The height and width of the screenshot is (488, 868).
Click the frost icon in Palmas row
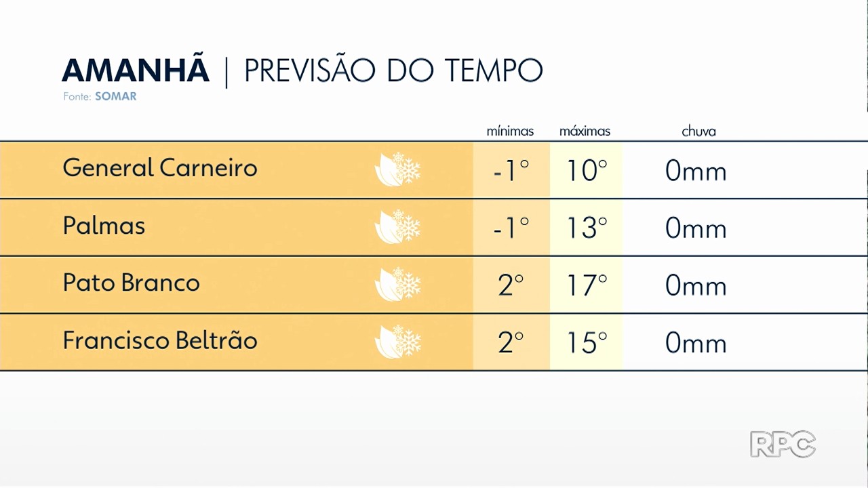pos(398,227)
